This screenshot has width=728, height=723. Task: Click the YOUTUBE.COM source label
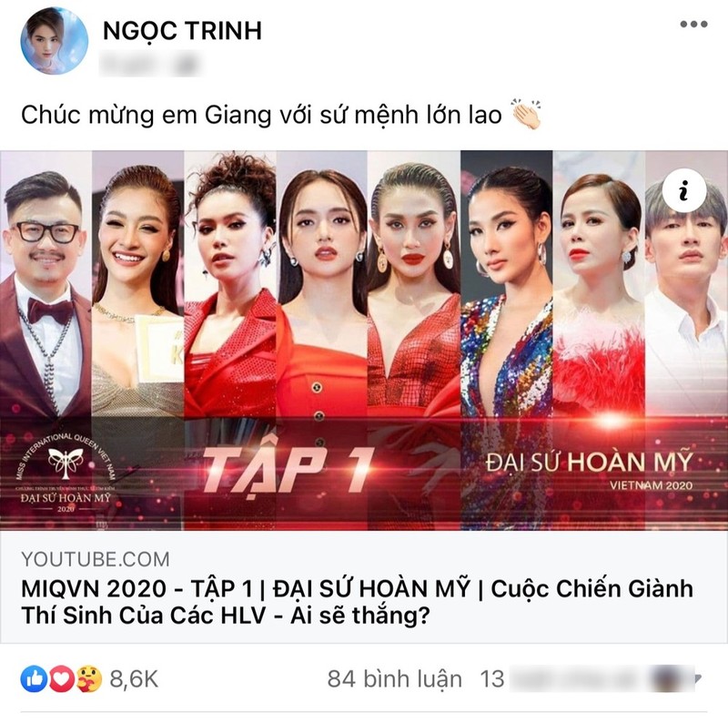(x=96, y=559)
